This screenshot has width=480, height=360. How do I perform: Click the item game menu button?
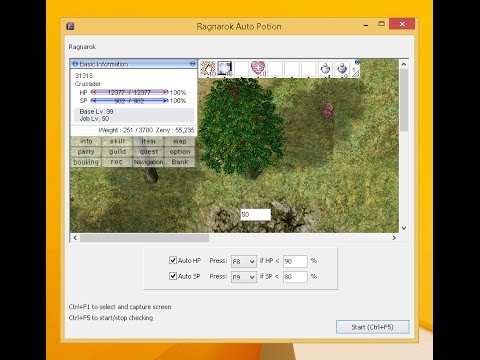coord(148,141)
